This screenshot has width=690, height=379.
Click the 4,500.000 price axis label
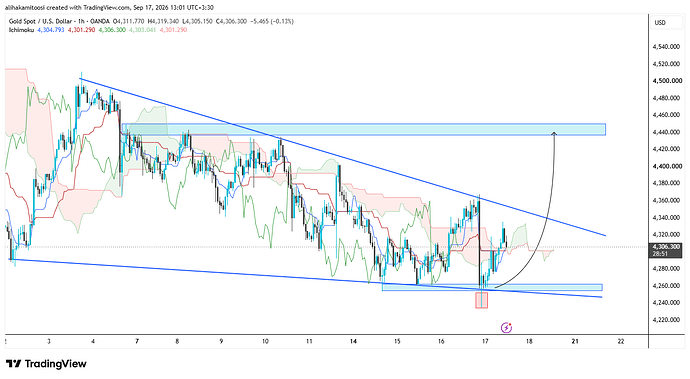[667, 81]
